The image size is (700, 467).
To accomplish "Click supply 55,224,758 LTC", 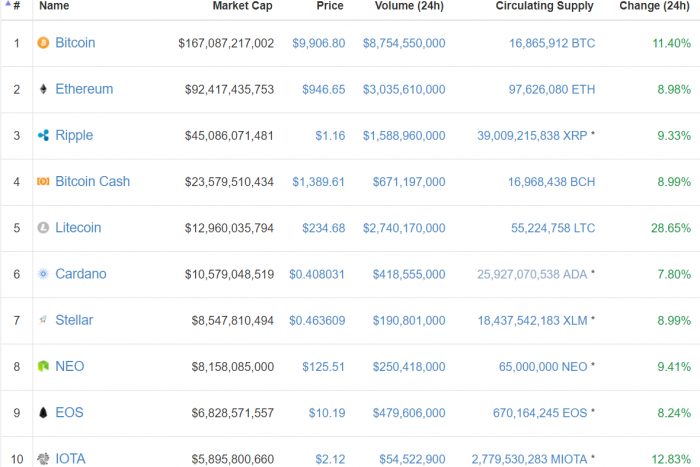I will click(x=553, y=228).
